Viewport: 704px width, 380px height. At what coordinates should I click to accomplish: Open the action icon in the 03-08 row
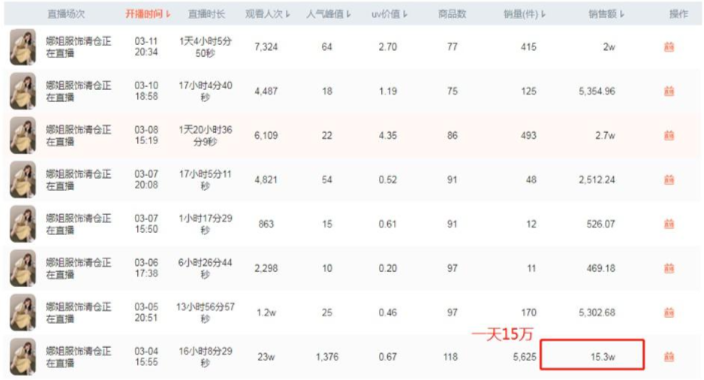tap(669, 135)
